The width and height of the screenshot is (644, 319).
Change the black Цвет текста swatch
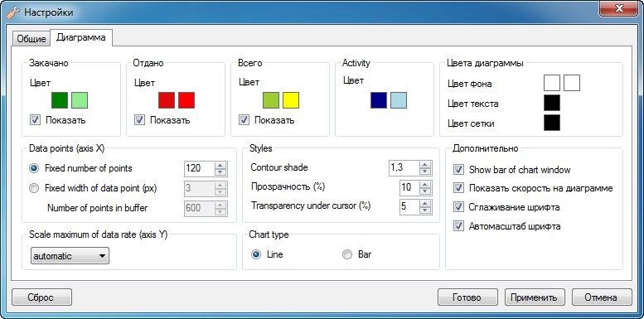[x=552, y=103]
